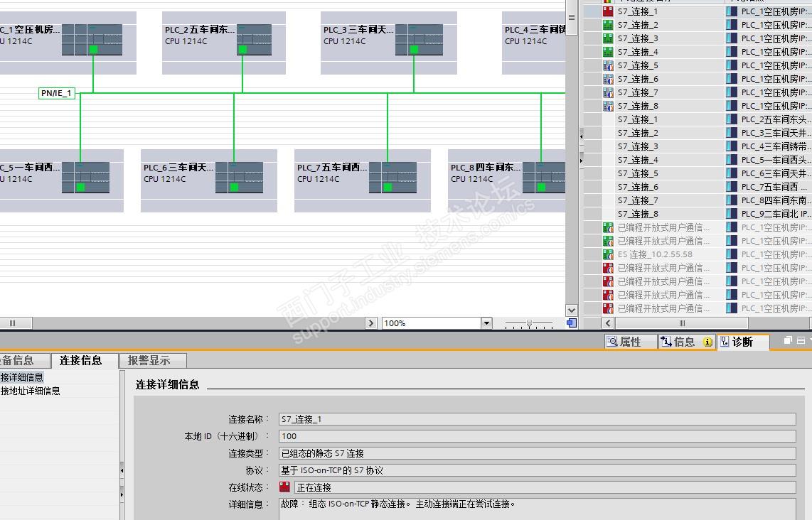Select 连接地址详细信息 in left navigation tree

point(30,391)
